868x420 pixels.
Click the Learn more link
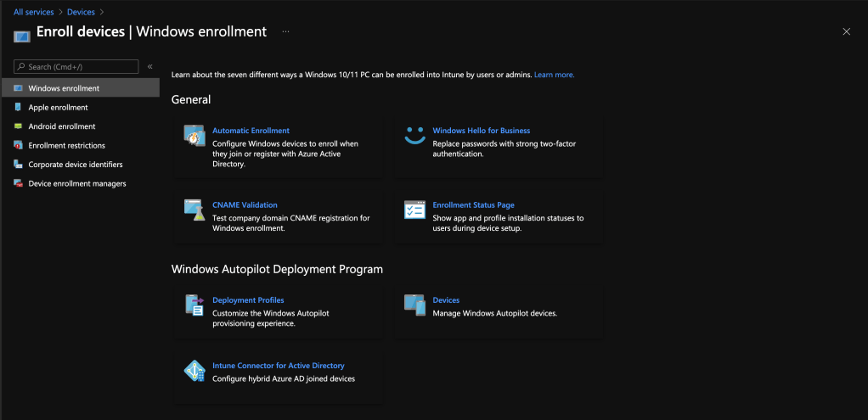click(554, 75)
